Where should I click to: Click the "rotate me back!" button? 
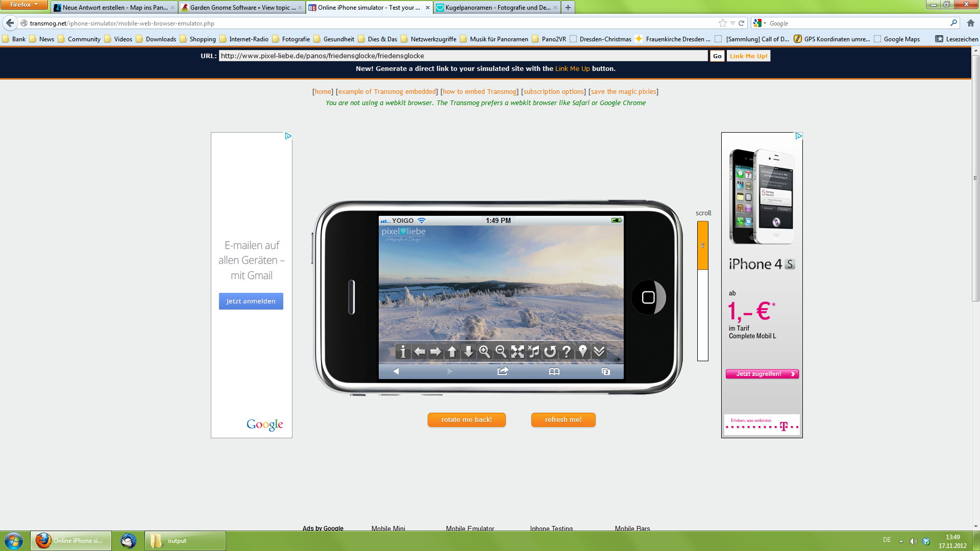click(x=466, y=419)
